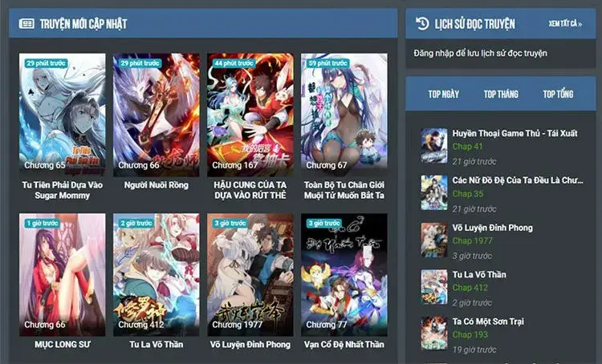Image resolution: width=602 pixels, height=364 pixels.
Task: Click the Vạn Cổ Đệ Nhất Thần title
Action: 344,345
